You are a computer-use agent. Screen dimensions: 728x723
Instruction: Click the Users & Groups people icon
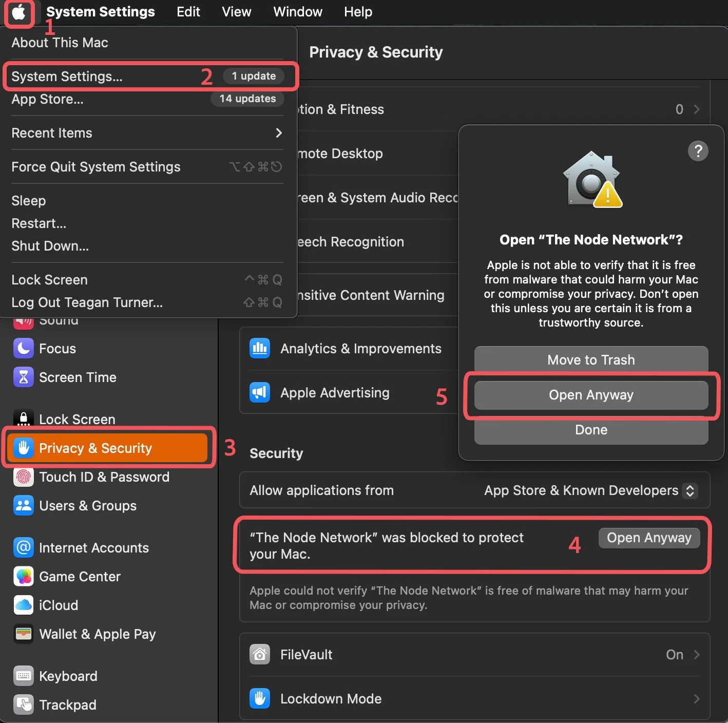tap(24, 506)
